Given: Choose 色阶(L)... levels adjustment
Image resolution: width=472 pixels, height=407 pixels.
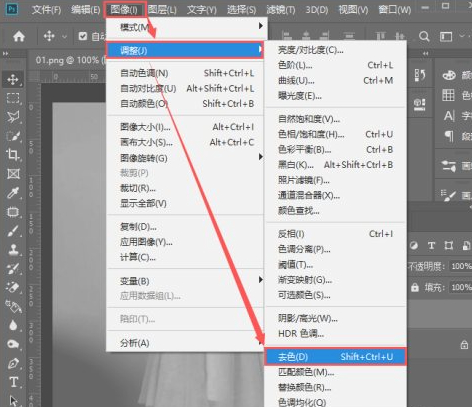Looking at the screenshot, I should coord(336,65).
